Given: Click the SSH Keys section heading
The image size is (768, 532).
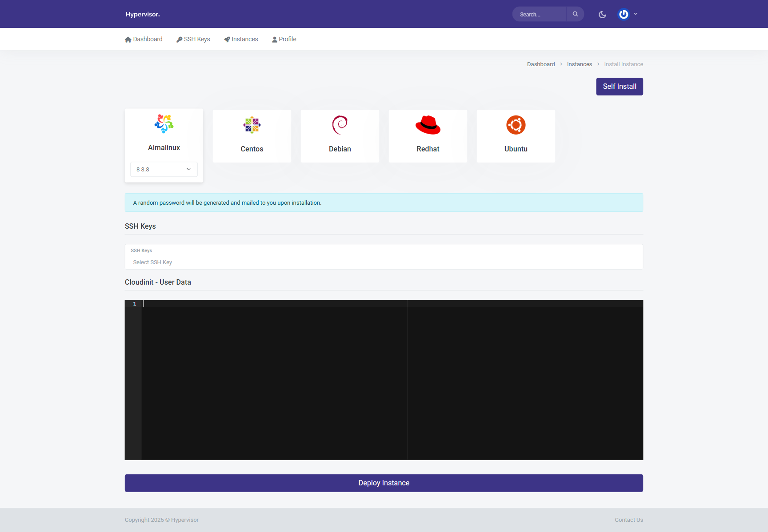Looking at the screenshot, I should click(140, 226).
